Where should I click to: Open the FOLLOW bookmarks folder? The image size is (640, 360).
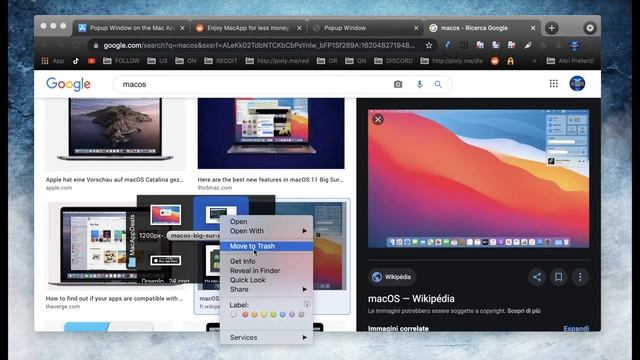point(121,61)
